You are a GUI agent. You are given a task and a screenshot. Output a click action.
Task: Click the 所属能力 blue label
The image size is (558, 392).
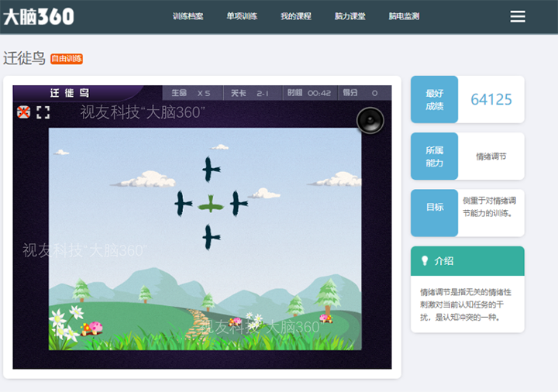[x=434, y=156]
